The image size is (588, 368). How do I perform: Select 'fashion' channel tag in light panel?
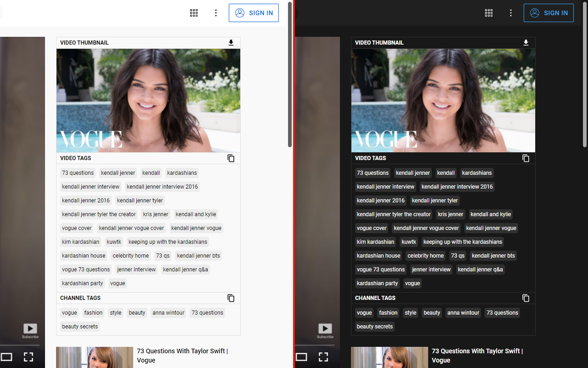click(x=93, y=313)
